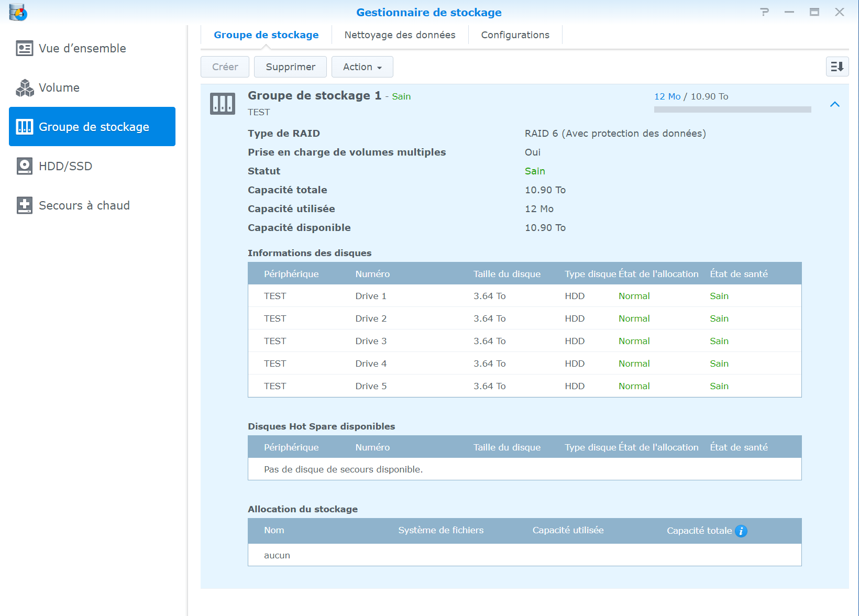This screenshot has height=616, width=859.
Task: Click the storage capacity usage bar
Action: 732,109
